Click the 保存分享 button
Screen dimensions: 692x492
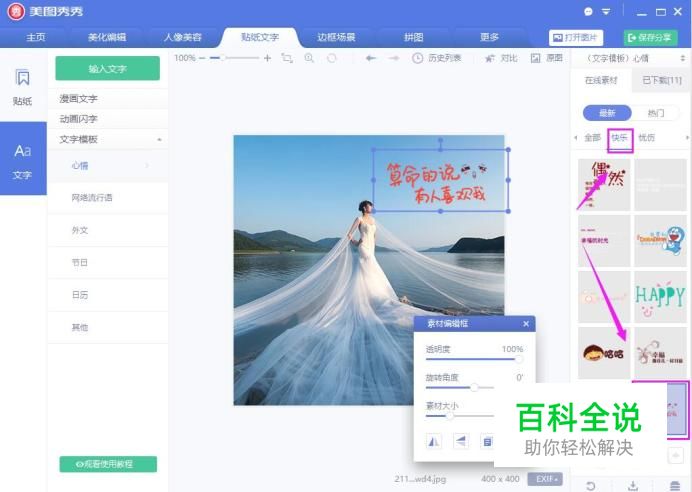[651, 38]
